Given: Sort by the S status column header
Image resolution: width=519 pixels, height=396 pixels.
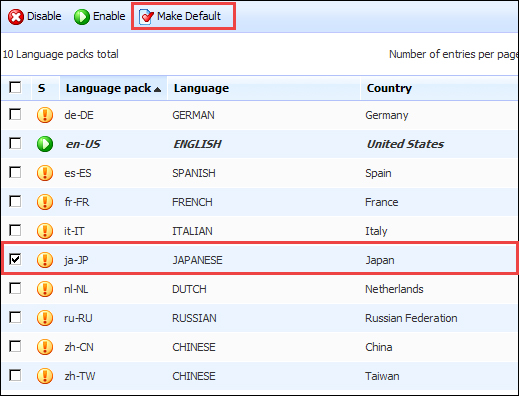Looking at the screenshot, I should (41, 88).
